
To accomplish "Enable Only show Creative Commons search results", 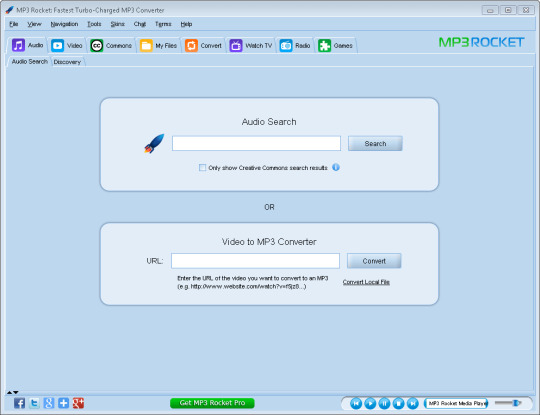I will [202, 168].
